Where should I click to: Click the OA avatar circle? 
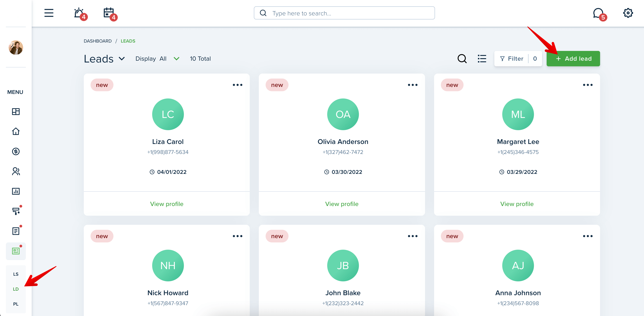coord(343,114)
